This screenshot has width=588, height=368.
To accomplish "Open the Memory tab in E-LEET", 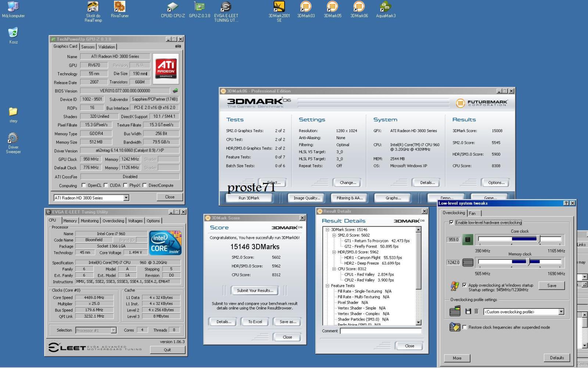I will coord(70,221).
